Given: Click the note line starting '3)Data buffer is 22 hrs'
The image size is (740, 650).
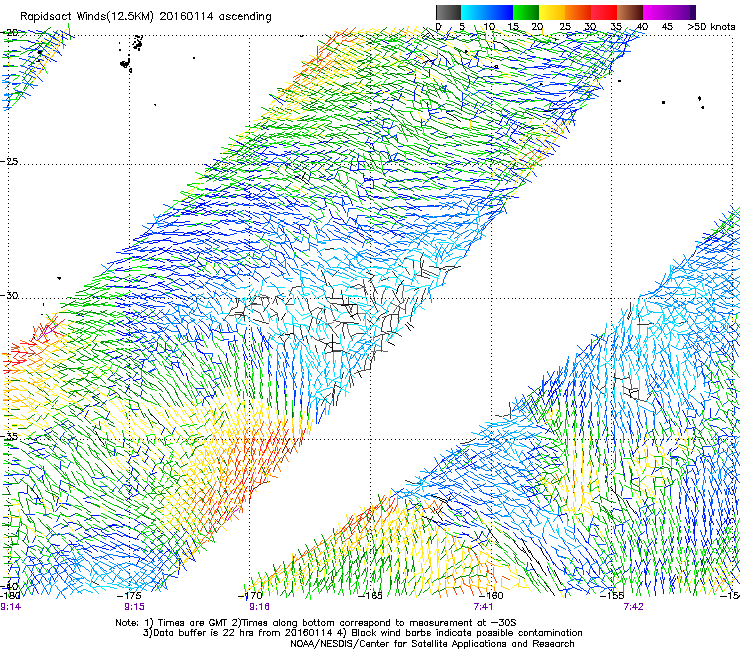Looking at the screenshot, I should point(362,633).
